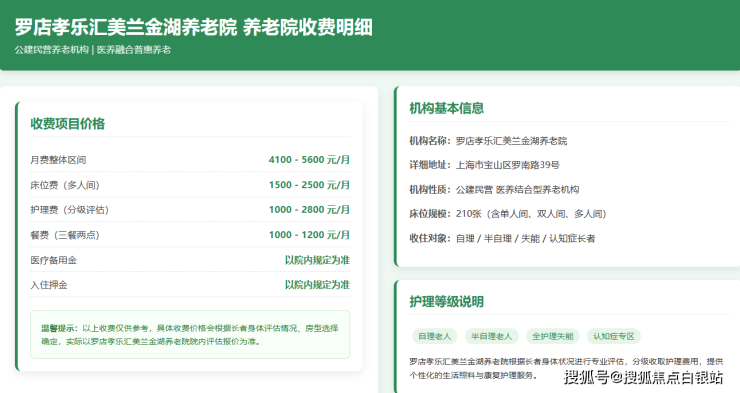Click the 月费整体区间 row label
Screen dimensions: 740x393
[x=58, y=160]
